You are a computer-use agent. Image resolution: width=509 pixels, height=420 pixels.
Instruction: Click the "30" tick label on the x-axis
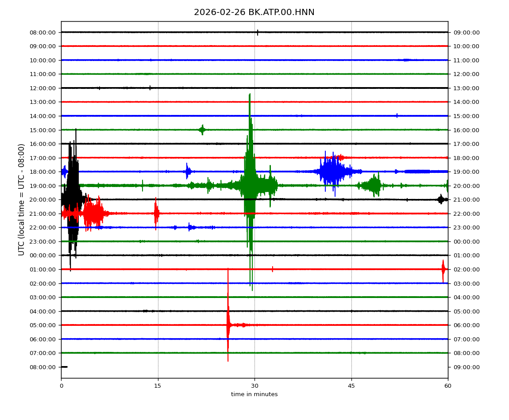click(254, 386)
